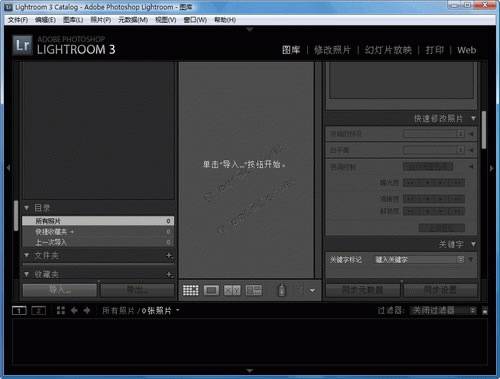Collapse the 收藏夹 panel
This screenshot has height=379, width=500.
pyautogui.click(x=27, y=274)
